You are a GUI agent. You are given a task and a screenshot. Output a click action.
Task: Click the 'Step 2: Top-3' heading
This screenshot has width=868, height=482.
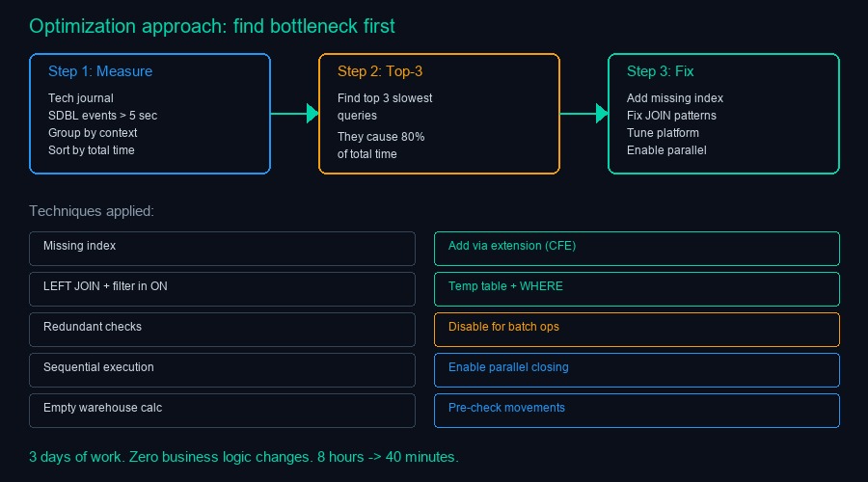380,71
